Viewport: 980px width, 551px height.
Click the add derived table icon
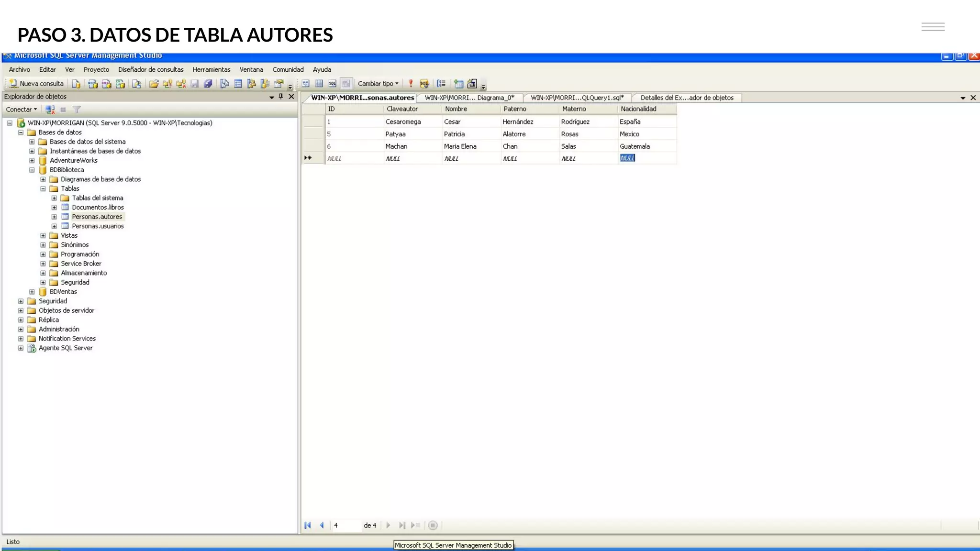[x=472, y=84]
